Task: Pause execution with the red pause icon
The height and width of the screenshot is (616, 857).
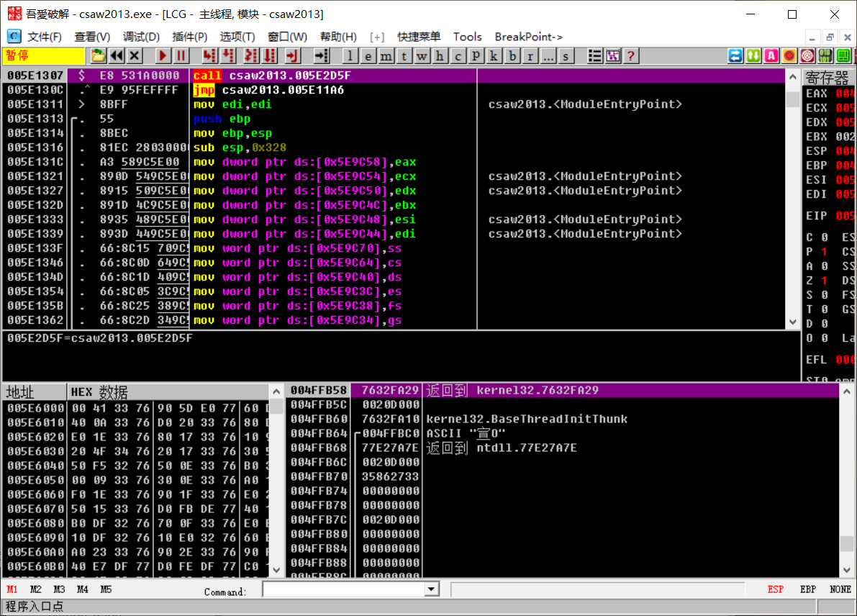Action: tap(181, 55)
